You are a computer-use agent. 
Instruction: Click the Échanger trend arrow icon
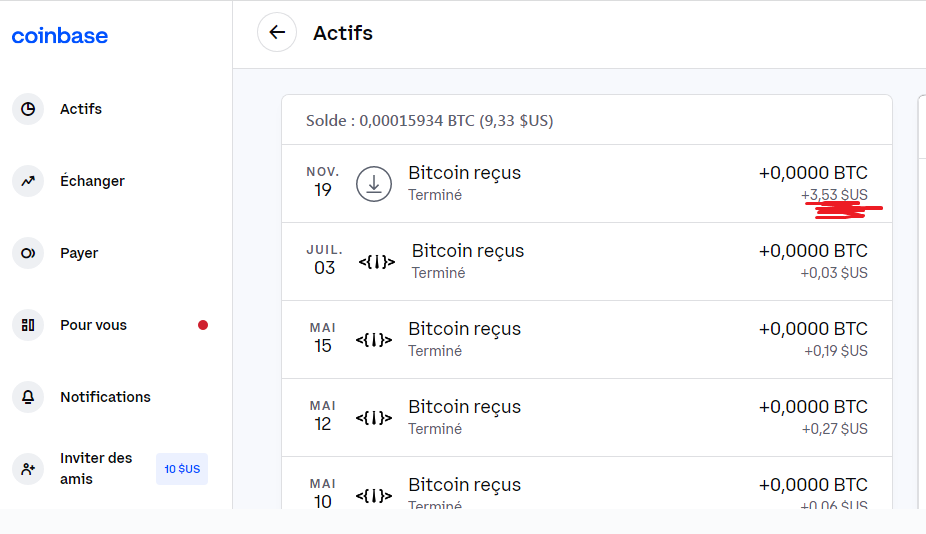28,181
